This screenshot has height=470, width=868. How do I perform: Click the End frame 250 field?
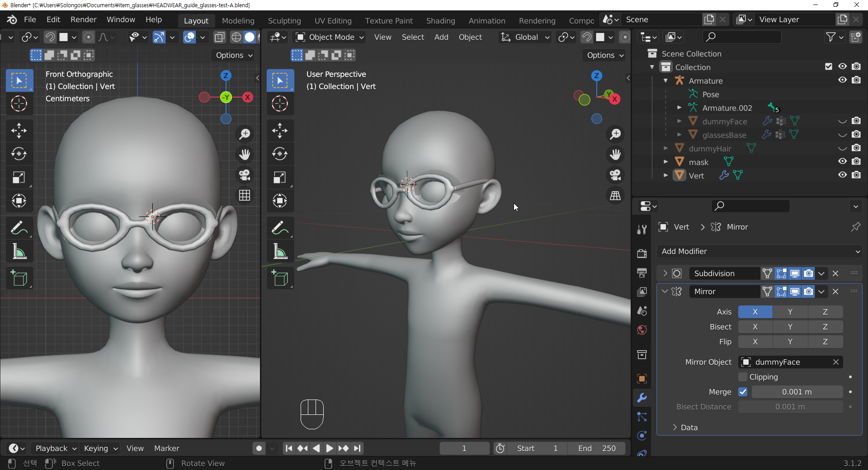(597, 448)
